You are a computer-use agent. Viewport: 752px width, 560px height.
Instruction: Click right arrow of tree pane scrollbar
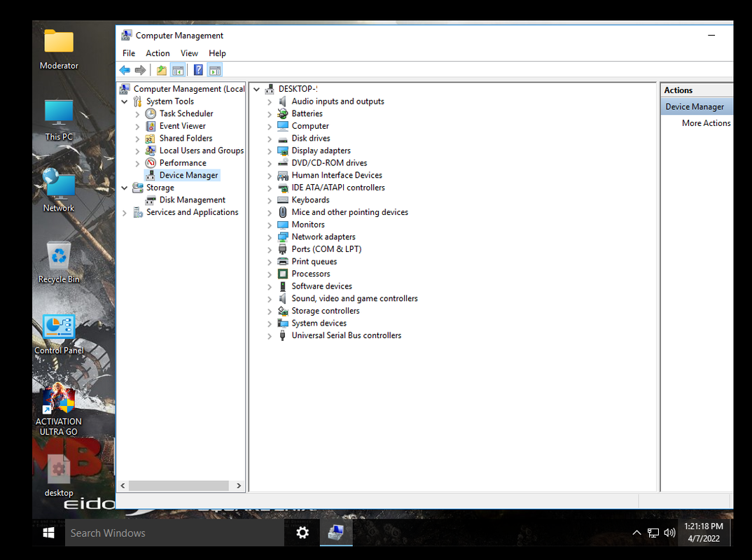[239, 486]
